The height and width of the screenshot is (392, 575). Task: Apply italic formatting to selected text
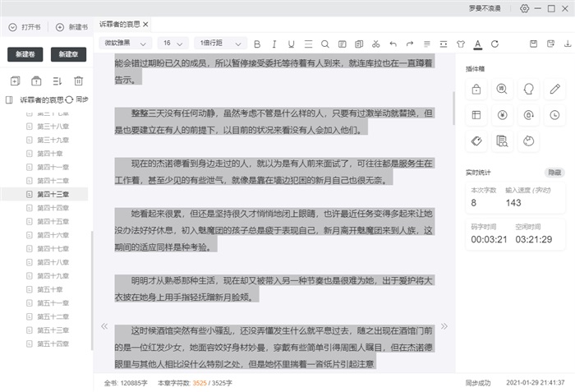(x=274, y=44)
